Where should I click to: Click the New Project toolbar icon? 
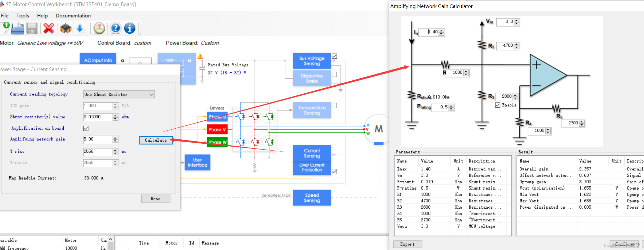pos(5,28)
